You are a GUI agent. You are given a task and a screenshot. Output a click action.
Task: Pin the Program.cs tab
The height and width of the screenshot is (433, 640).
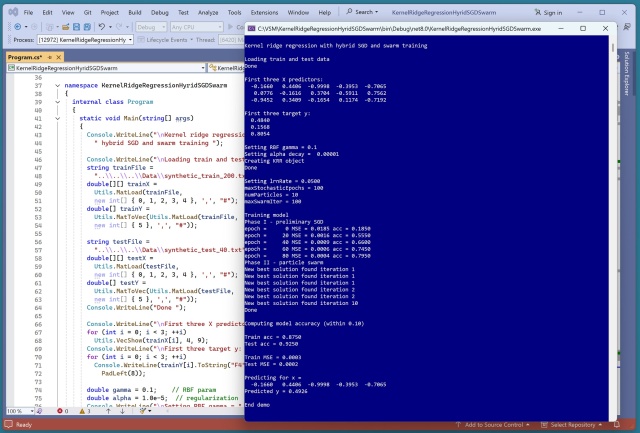coord(50,57)
